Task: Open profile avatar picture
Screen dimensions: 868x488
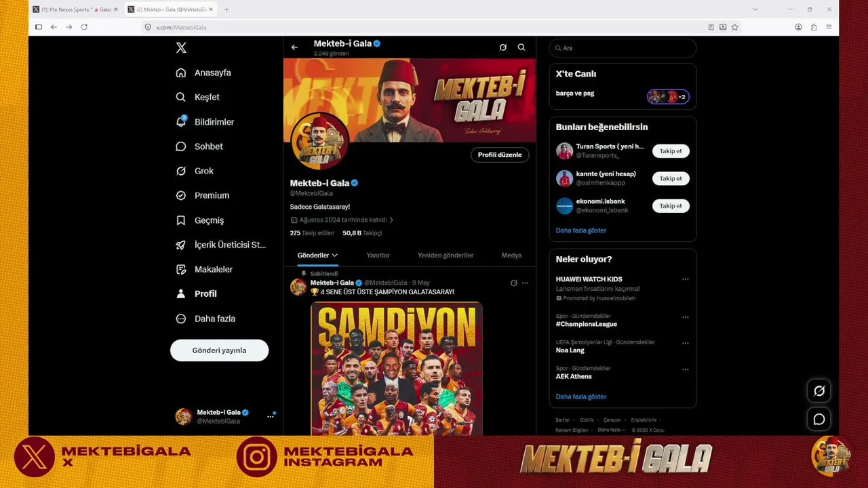Action: (319, 141)
